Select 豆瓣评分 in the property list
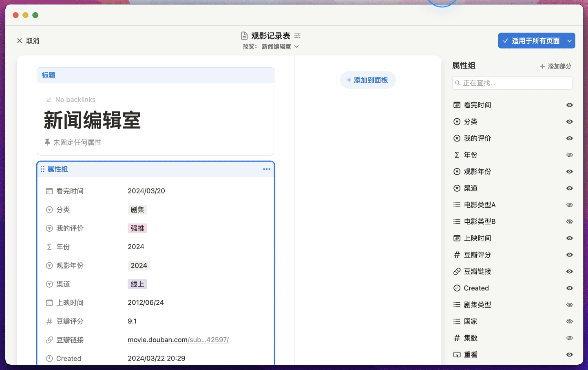The height and width of the screenshot is (370, 588). pyautogui.click(x=477, y=255)
